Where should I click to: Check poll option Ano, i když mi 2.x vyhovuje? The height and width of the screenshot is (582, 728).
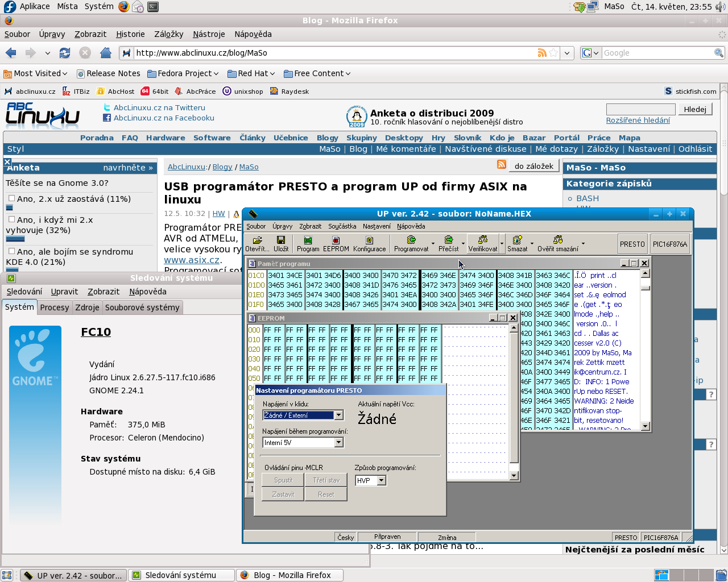tap(11, 219)
